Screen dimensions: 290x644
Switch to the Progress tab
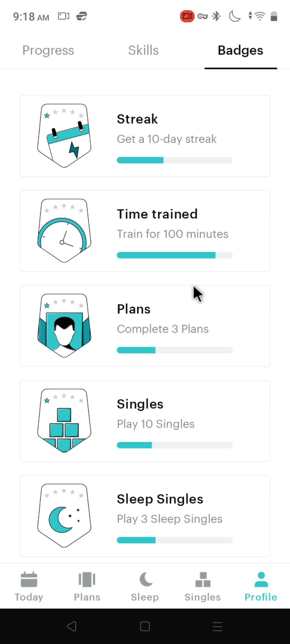48,50
